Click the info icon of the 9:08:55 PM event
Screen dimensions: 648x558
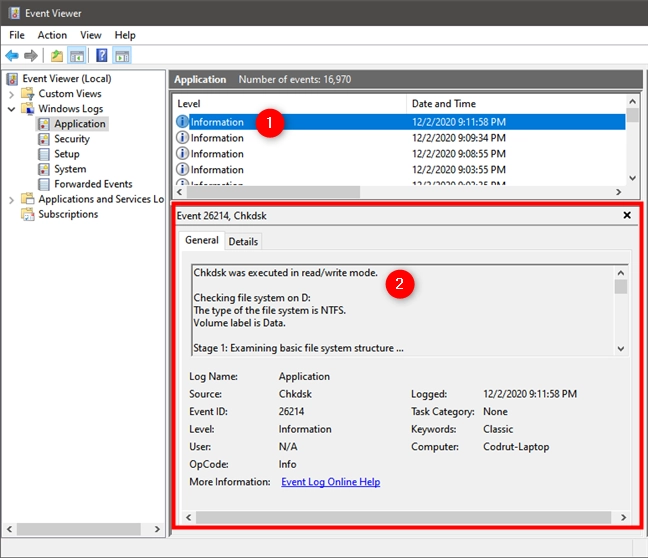click(182, 153)
